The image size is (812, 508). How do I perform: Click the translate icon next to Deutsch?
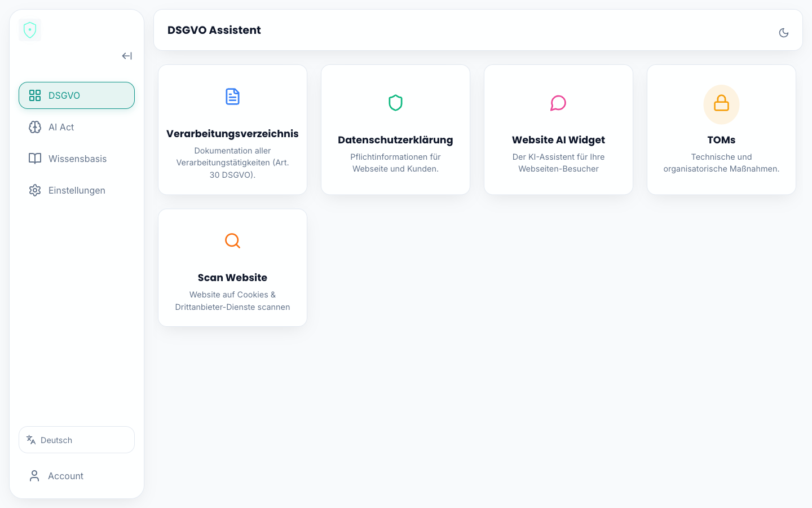pyautogui.click(x=30, y=440)
